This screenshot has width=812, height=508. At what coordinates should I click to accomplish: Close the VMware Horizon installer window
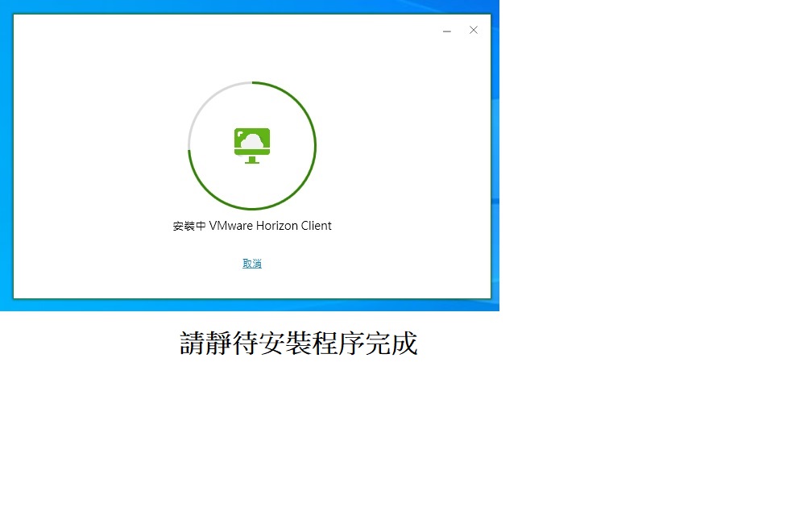tap(474, 30)
